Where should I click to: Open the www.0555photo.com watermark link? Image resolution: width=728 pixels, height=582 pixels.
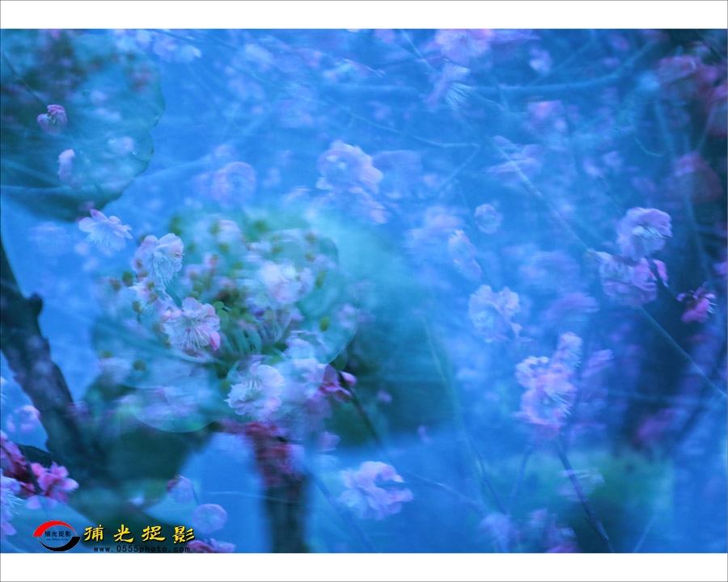(x=141, y=548)
